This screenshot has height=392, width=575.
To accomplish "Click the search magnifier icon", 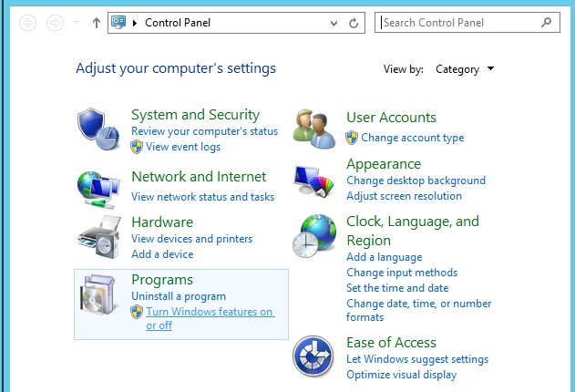I will pyautogui.click(x=546, y=23).
